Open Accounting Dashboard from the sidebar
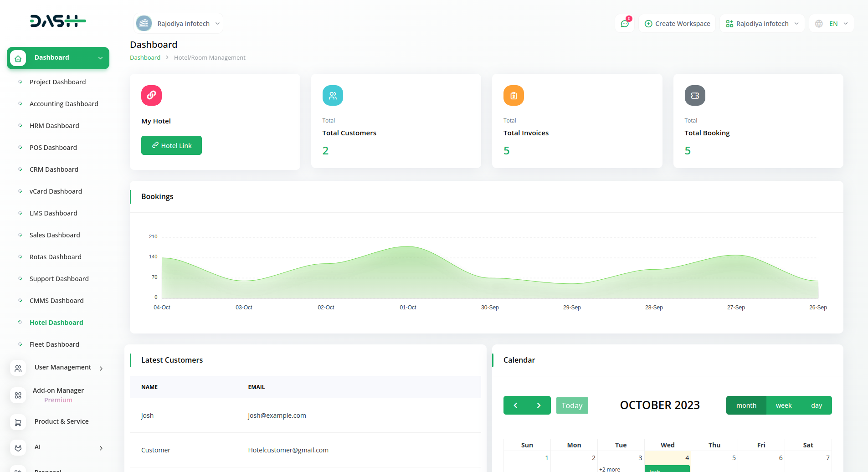The image size is (868, 472). pos(64,104)
